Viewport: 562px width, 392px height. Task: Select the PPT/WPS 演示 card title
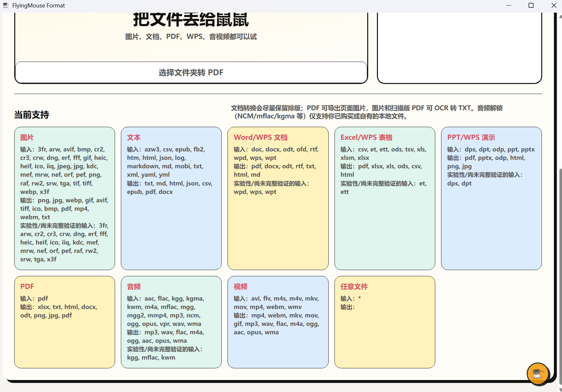tap(471, 137)
